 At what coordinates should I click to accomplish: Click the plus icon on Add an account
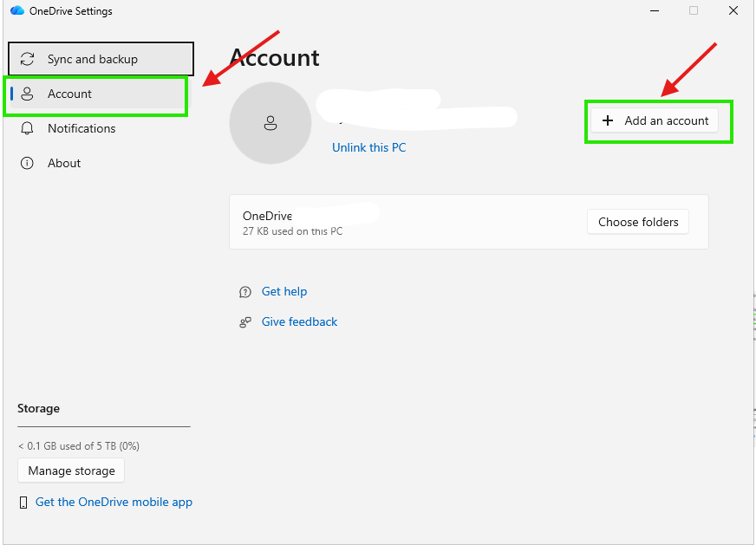click(608, 120)
